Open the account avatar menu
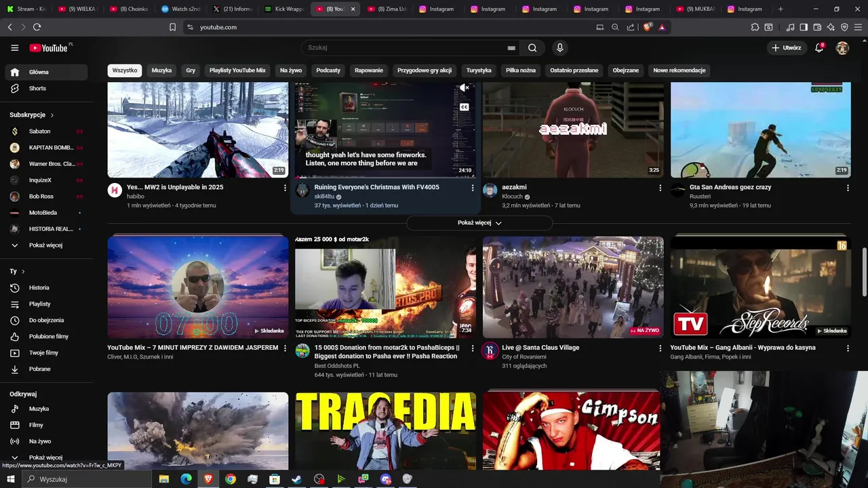This screenshot has width=868, height=488. [x=842, y=48]
